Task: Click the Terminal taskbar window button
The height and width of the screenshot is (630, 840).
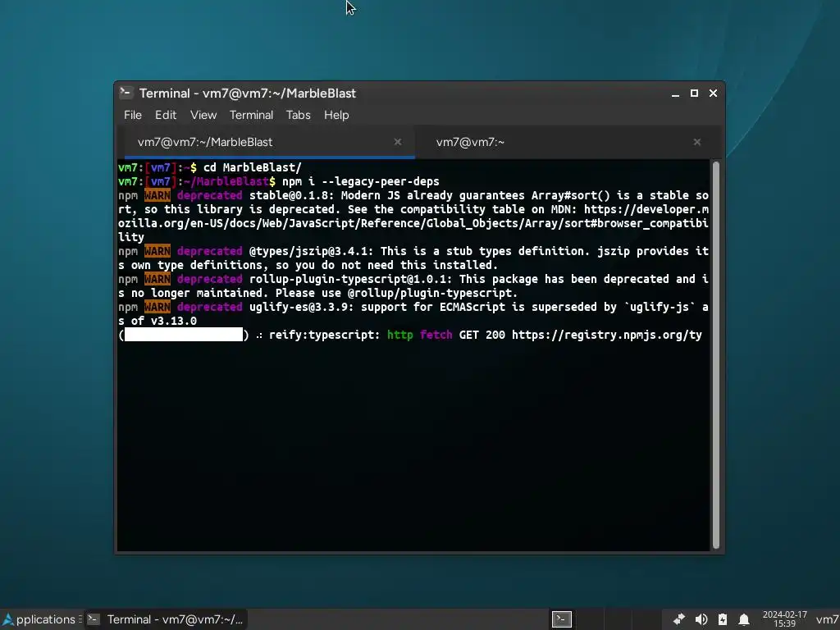Action: pyautogui.click(x=166, y=619)
